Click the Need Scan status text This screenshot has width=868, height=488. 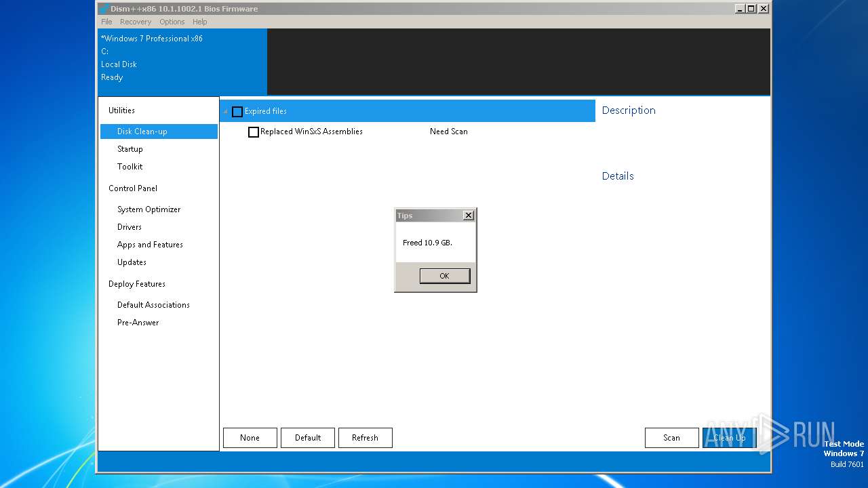point(449,131)
